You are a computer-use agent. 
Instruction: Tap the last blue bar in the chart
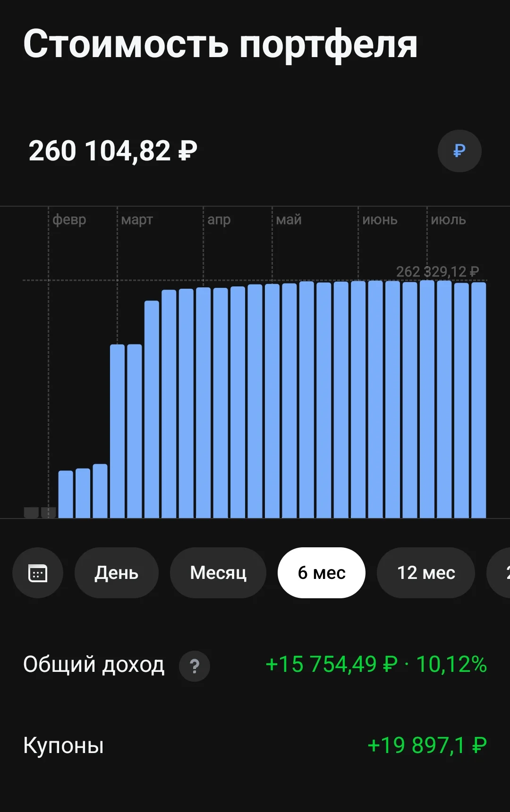[479, 400]
